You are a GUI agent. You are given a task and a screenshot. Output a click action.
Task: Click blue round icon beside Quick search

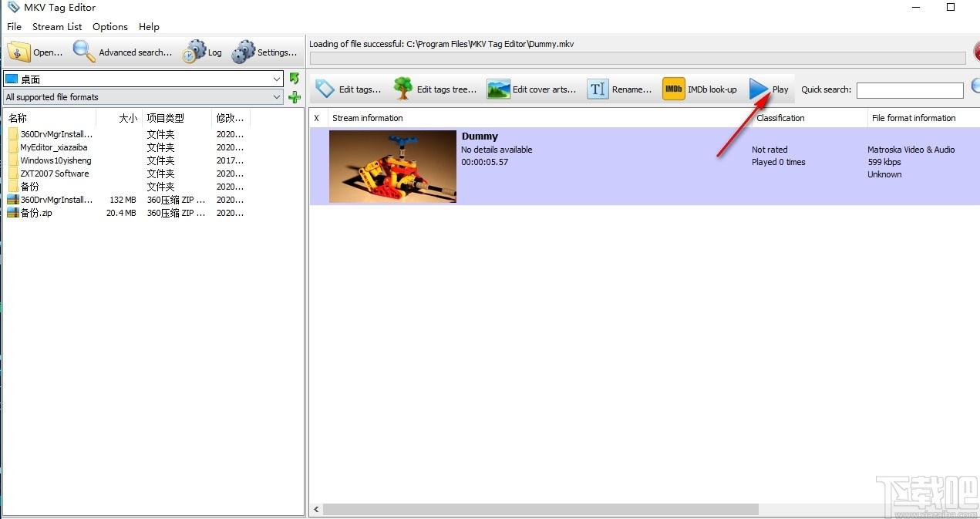tap(976, 87)
